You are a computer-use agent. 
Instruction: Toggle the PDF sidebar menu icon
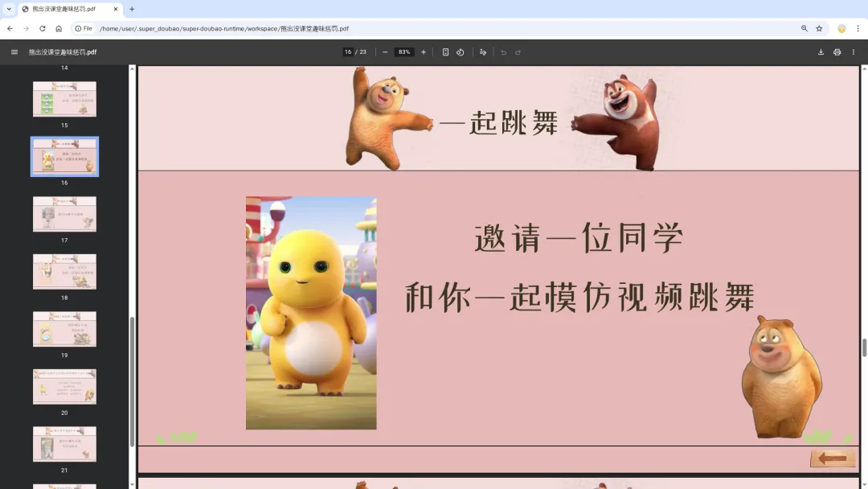tap(14, 52)
